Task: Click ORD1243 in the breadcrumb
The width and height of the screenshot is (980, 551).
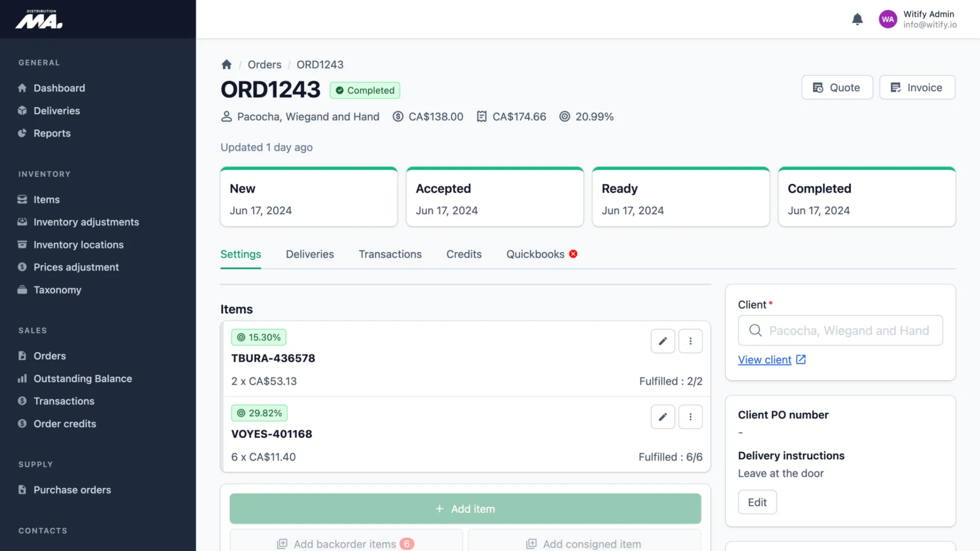Action: pyautogui.click(x=320, y=65)
